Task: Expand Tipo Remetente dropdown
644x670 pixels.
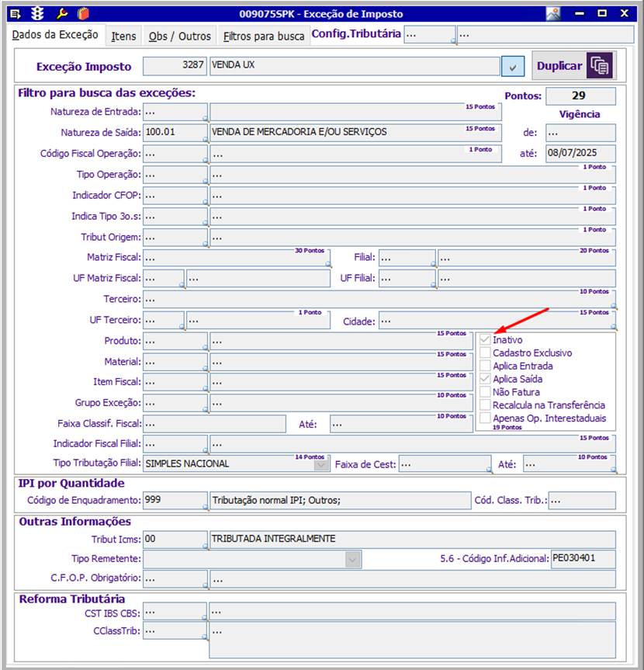Action: (x=353, y=559)
